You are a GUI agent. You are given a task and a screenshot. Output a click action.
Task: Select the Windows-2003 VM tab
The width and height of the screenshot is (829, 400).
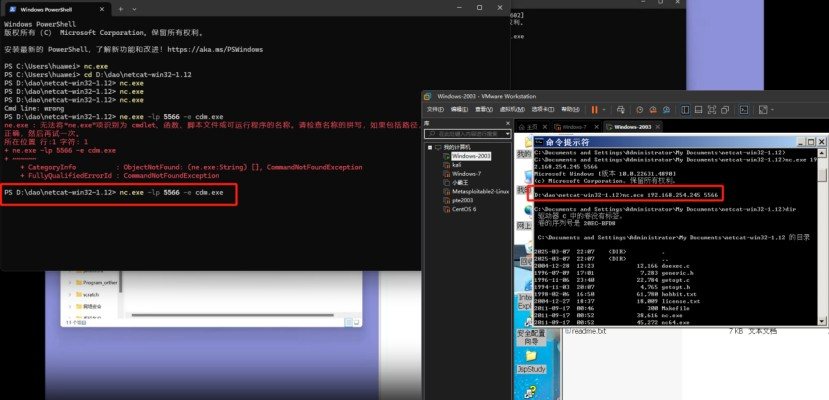[633, 127]
